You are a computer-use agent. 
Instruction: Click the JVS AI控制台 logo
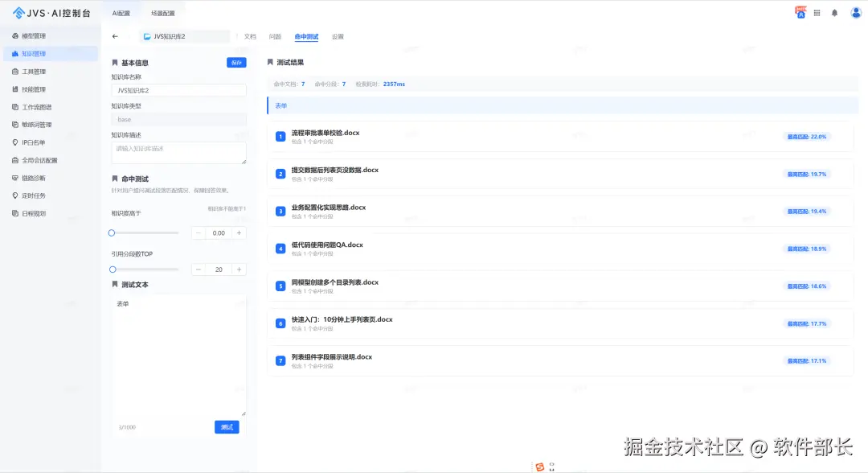51,13
